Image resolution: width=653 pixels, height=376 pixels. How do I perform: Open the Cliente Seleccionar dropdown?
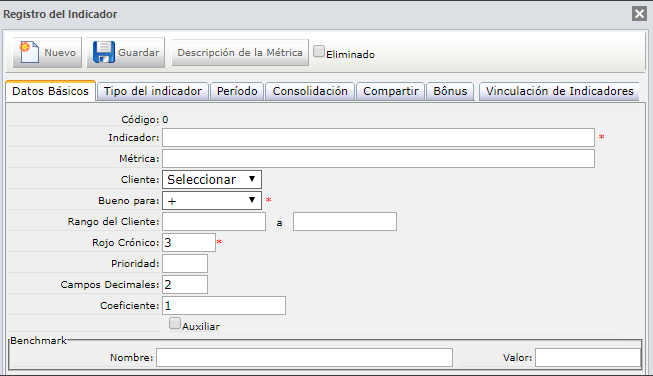coord(212,179)
